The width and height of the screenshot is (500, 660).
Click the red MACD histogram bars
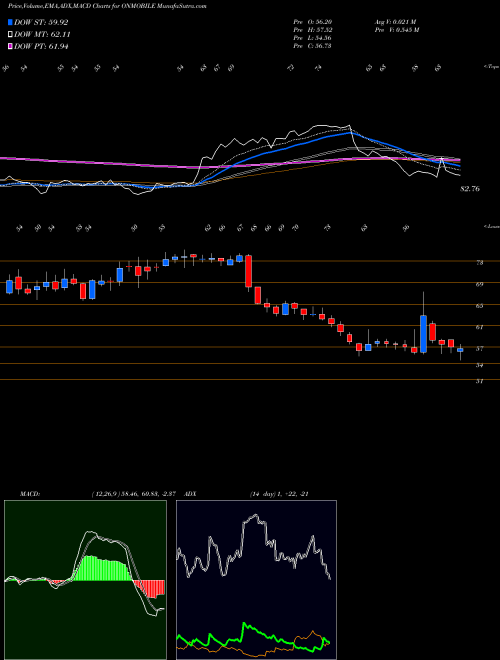pos(149,588)
